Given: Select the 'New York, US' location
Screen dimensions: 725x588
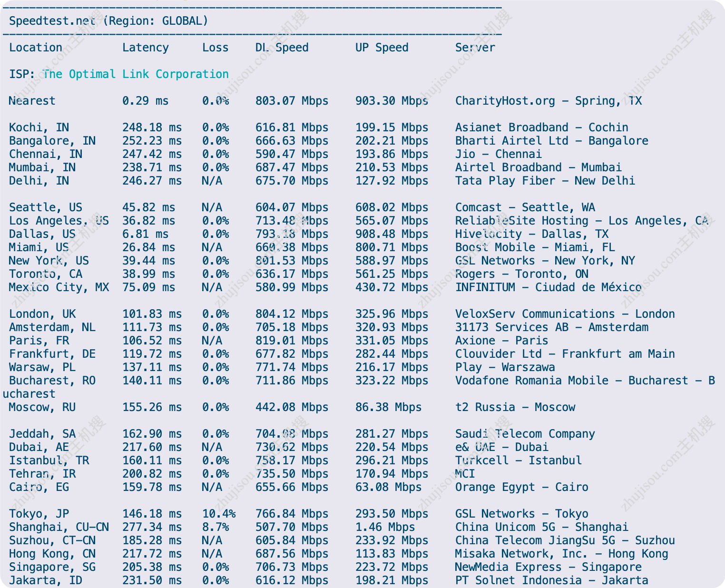Looking at the screenshot, I should tap(49, 261).
